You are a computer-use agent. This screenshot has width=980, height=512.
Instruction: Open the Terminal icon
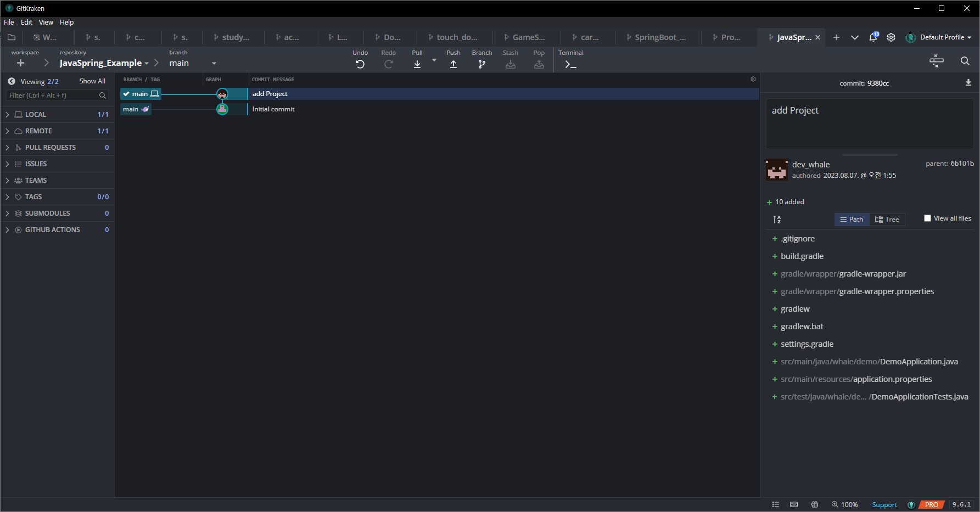click(x=570, y=65)
